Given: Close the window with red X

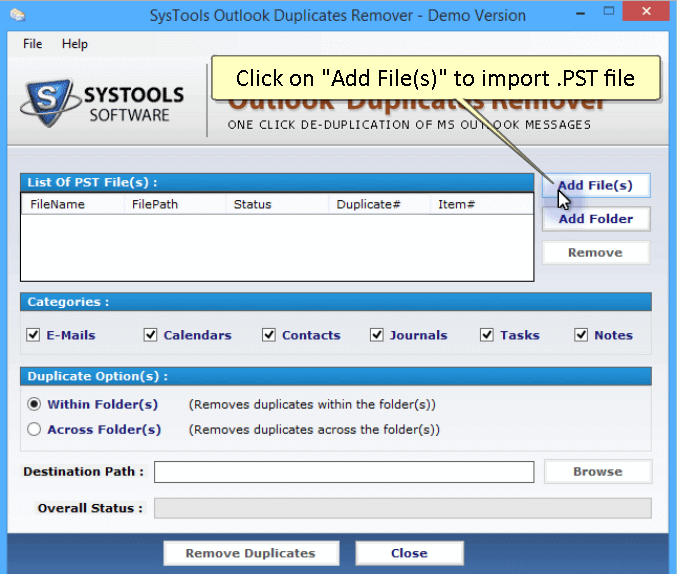Looking at the screenshot, I should (646, 11).
